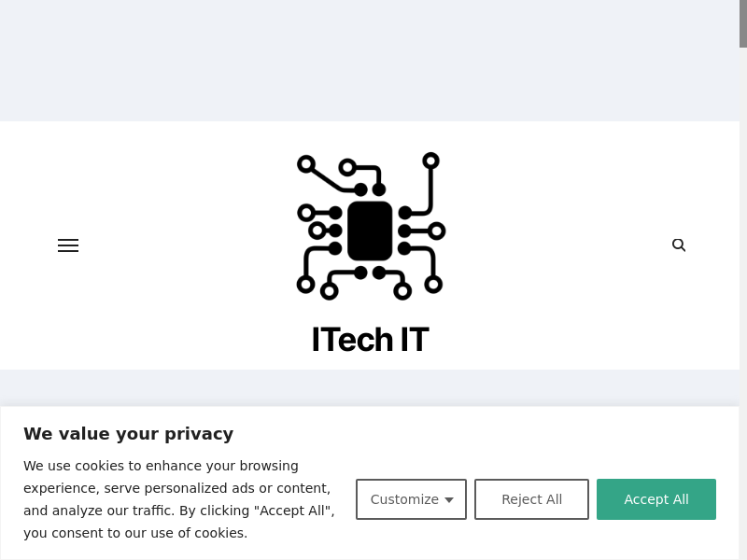Click the search magnifier icon
The image size is (747, 560).
(x=679, y=245)
